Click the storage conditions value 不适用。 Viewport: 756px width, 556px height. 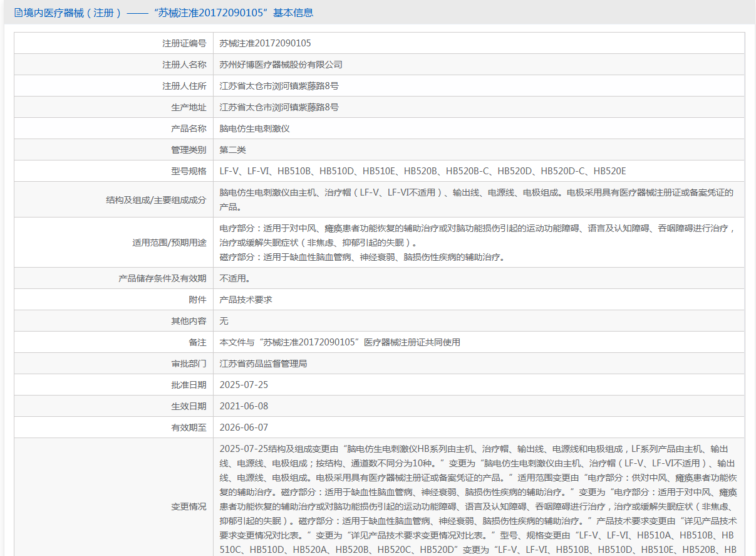coord(235,278)
